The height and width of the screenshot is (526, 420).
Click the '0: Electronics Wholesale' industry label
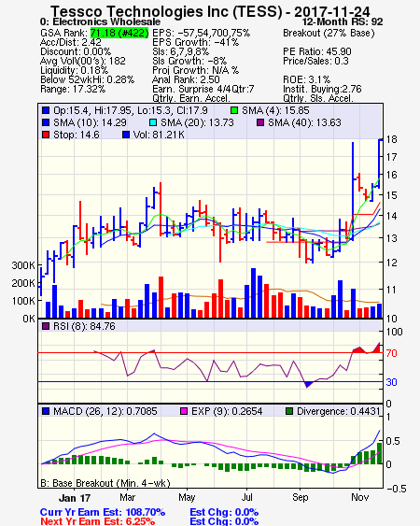point(100,21)
